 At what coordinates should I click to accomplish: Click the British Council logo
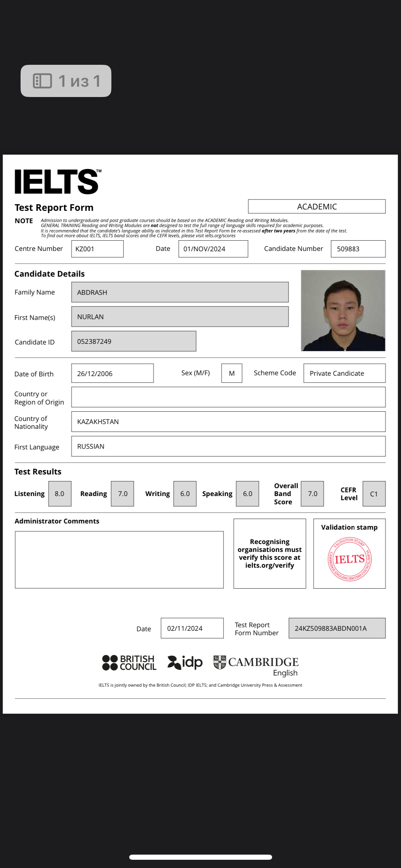(x=129, y=662)
